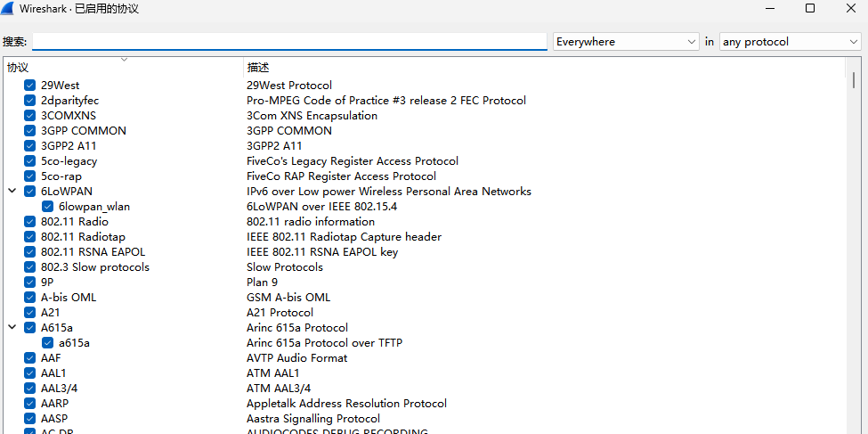Select the 3Com XNS Encapsulation description

pos(312,116)
